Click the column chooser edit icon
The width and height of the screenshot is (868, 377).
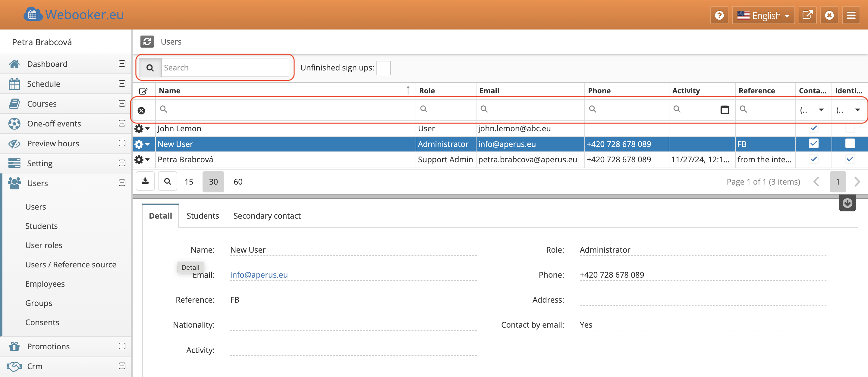143,91
